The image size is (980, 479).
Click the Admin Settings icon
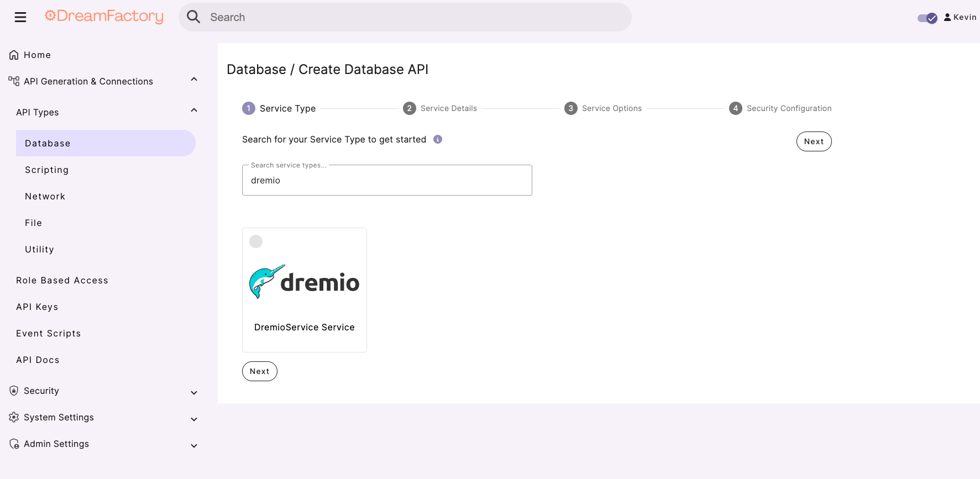click(14, 444)
